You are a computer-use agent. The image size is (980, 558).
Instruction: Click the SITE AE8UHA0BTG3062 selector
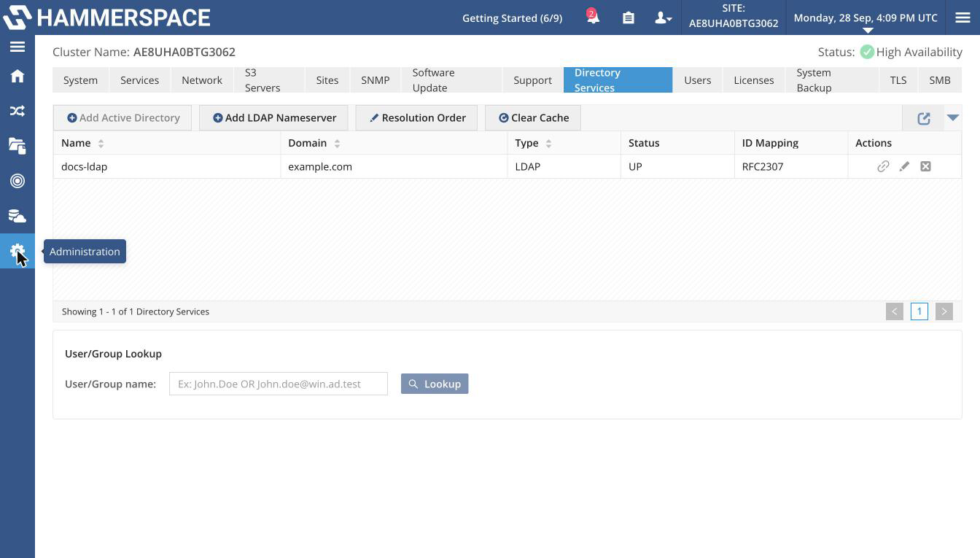point(734,16)
